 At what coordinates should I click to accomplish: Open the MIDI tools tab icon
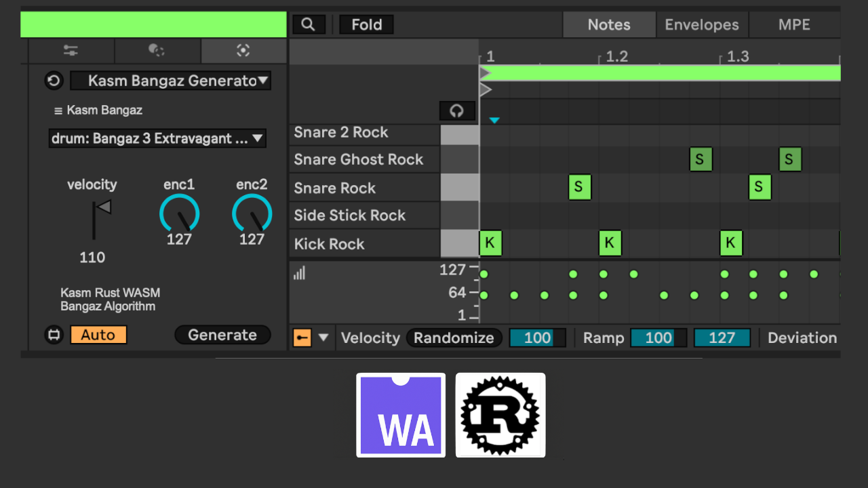pos(243,50)
